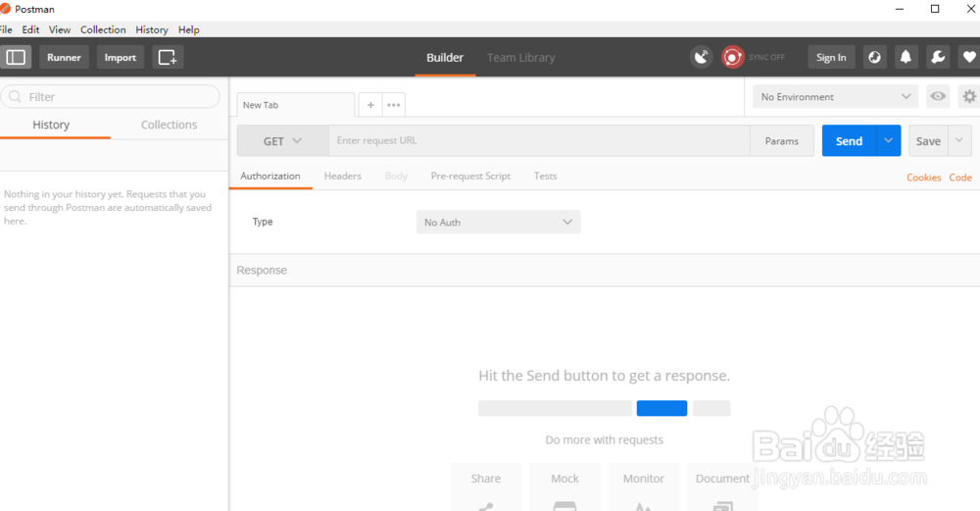Click the search magnifier icon in Filter
The width and height of the screenshot is (980, 511).
(x=15, y=96)
